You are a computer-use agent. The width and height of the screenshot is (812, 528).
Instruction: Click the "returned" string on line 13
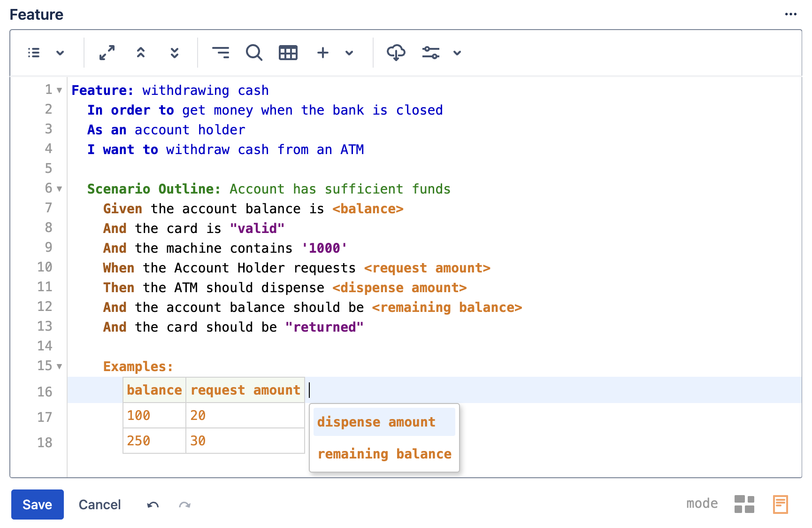pos(324,327)
